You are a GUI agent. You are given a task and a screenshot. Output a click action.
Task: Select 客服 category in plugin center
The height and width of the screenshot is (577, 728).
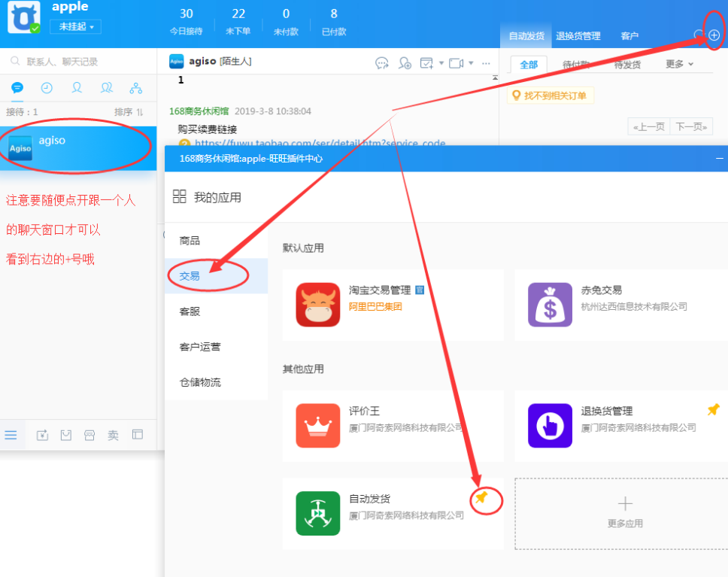[x=217, y=311]
